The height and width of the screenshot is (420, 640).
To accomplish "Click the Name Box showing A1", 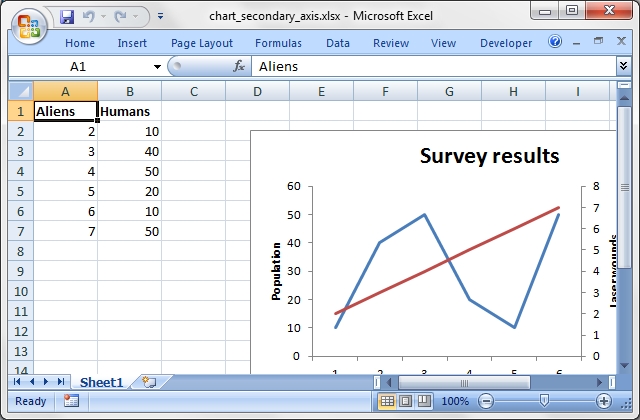I will tap(78, 66).
